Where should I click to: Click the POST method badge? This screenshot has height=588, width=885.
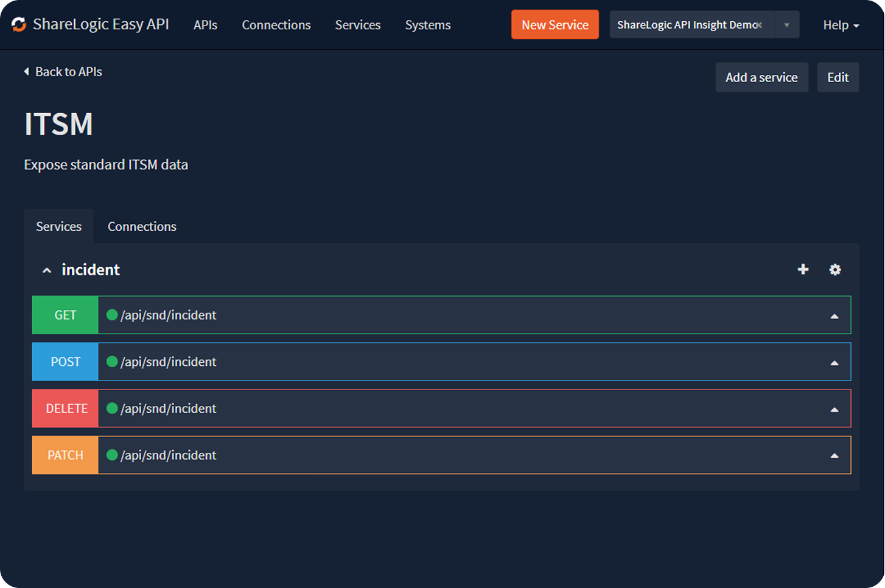(x=65, y=362)
